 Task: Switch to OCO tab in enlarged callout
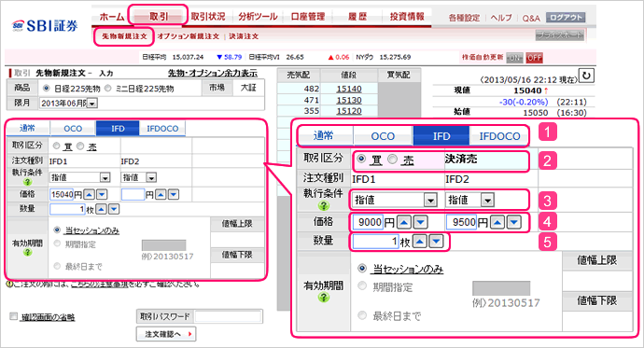point(383,136)
